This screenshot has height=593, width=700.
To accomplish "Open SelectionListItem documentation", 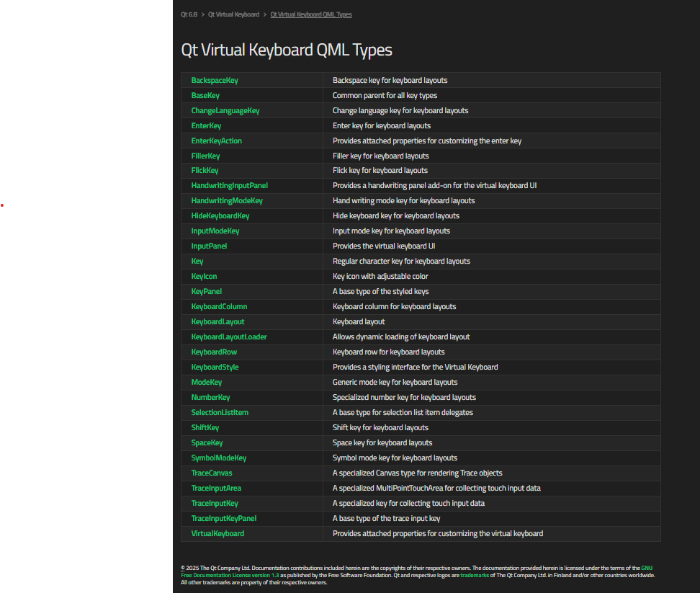I will [x=220, y=413].
